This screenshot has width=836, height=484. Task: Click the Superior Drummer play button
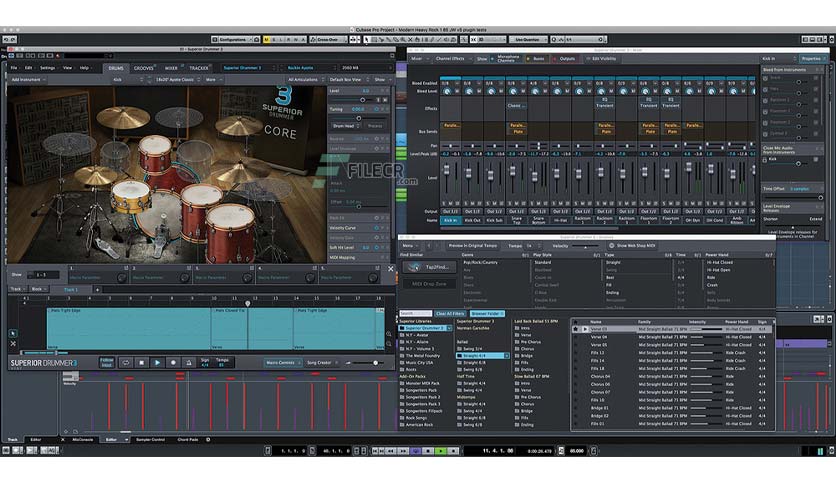click(157, 363)
